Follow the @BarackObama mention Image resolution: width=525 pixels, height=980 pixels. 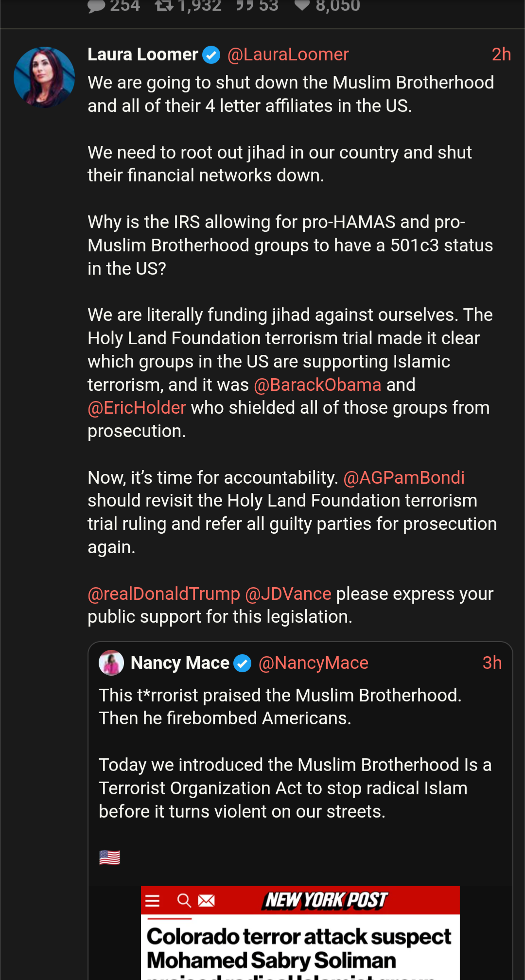pos(317,385)
